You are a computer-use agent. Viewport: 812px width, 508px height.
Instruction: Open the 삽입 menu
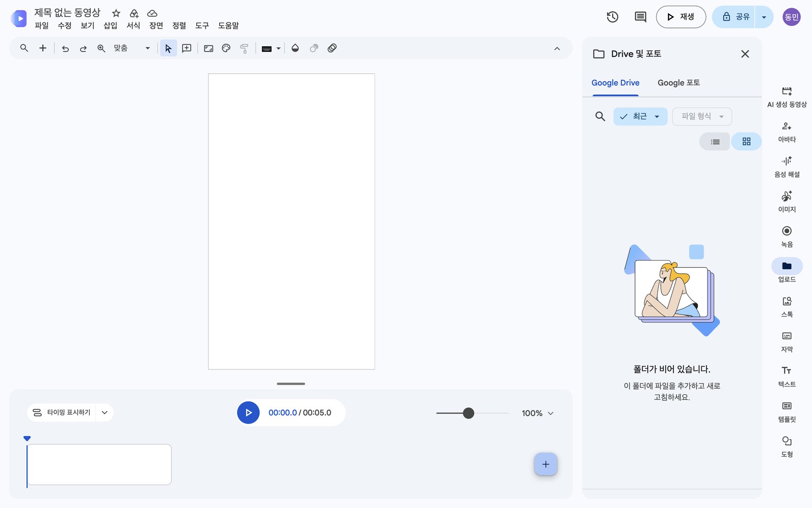pos(110,25)
